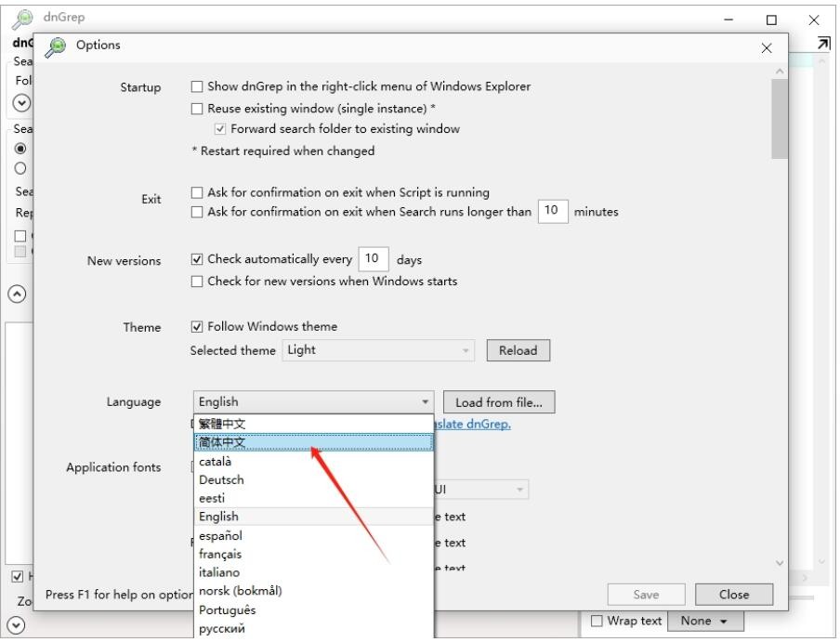This screenshot has width=840, height=642.
Task: Select the first radio button in main window
Action: tap(20, 149)
